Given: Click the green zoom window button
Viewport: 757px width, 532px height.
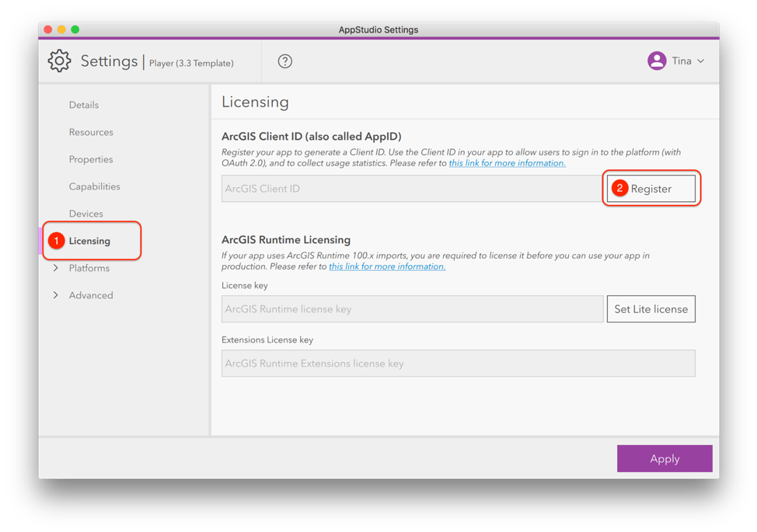Looking at the screenshot, I should click(x=75, y=30).
